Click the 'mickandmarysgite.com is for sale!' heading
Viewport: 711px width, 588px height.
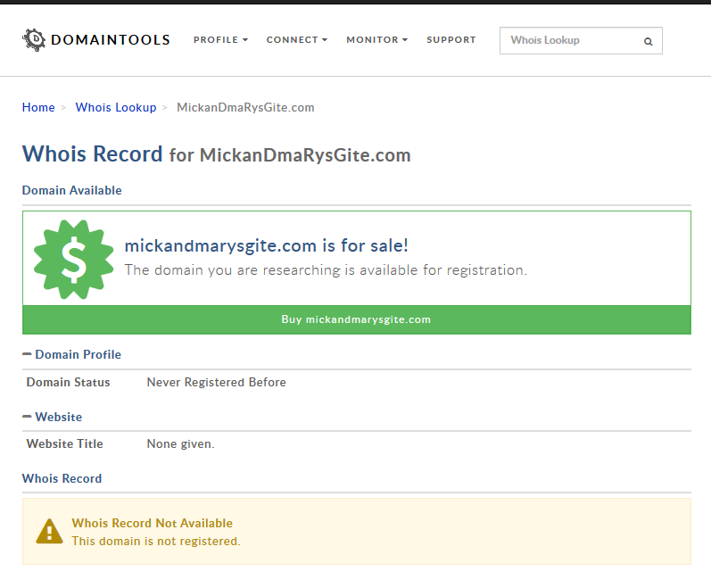tap(266, 245)
